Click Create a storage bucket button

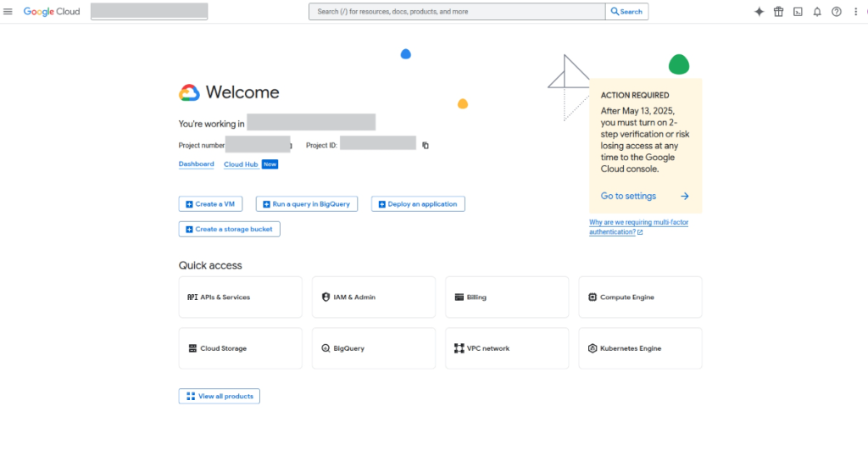point(229,229)
